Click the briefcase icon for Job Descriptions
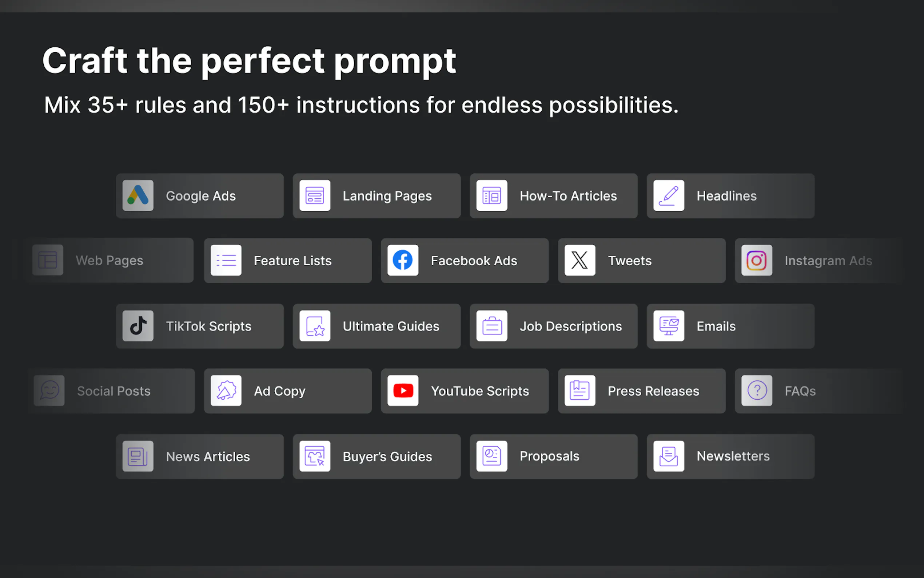The image size is (924, 578). [x=491, y=326]
